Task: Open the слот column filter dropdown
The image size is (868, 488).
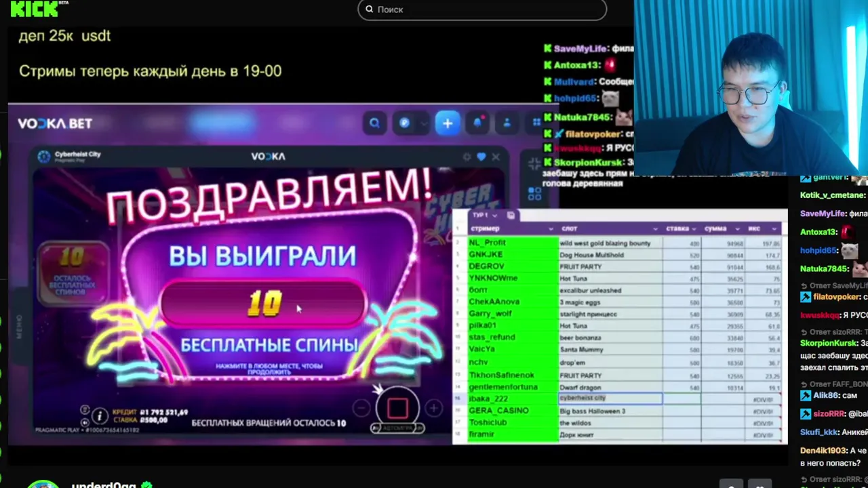Action: (656, 229)
